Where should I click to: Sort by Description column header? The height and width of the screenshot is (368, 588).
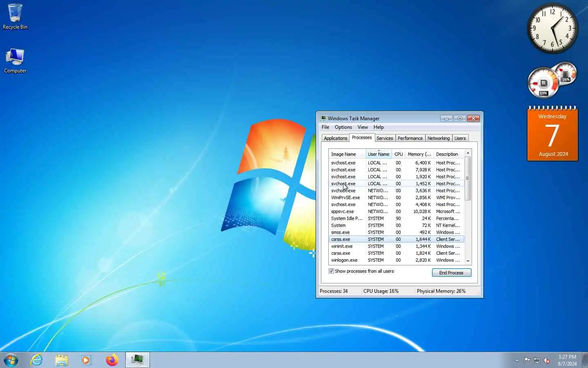click(x=449, y=154)
